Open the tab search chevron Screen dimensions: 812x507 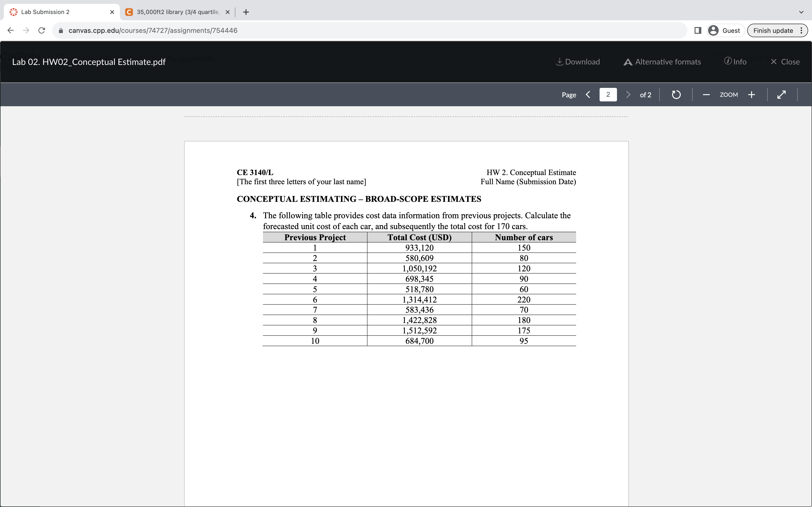pos(801,12)
